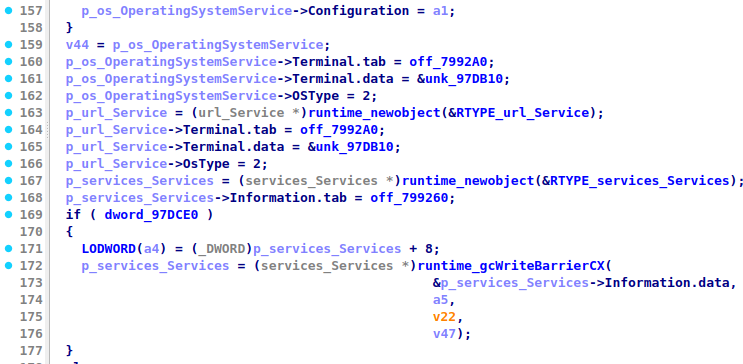Screen dimensions: 743x364
Task: Click breakpoint dot beside line 172
Action: coord(8,266)
